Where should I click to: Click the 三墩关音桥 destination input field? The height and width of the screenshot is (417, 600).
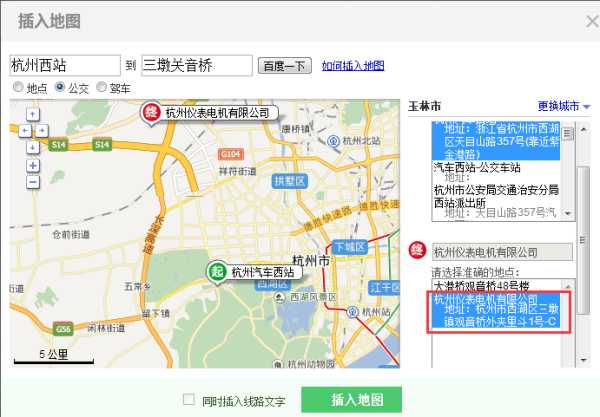pos(197,65)
